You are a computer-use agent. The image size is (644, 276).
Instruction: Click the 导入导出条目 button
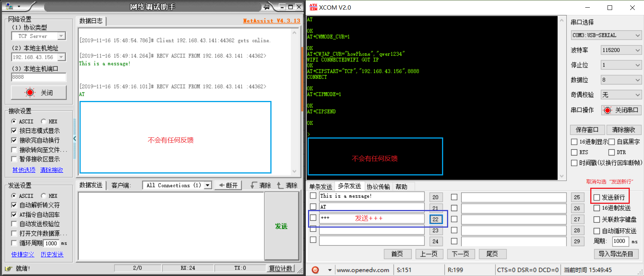tap(616, 254)
